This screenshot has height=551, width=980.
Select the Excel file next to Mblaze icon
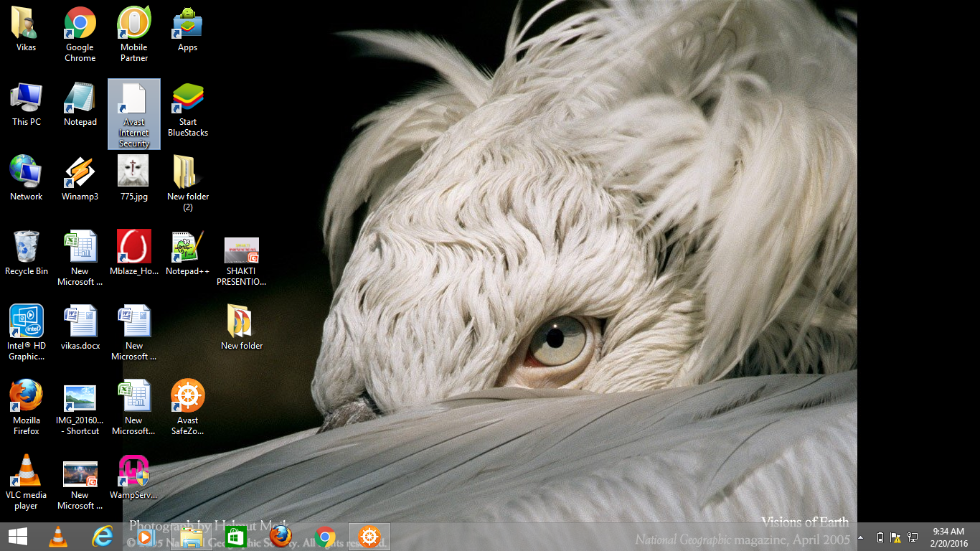pos(80,258)
